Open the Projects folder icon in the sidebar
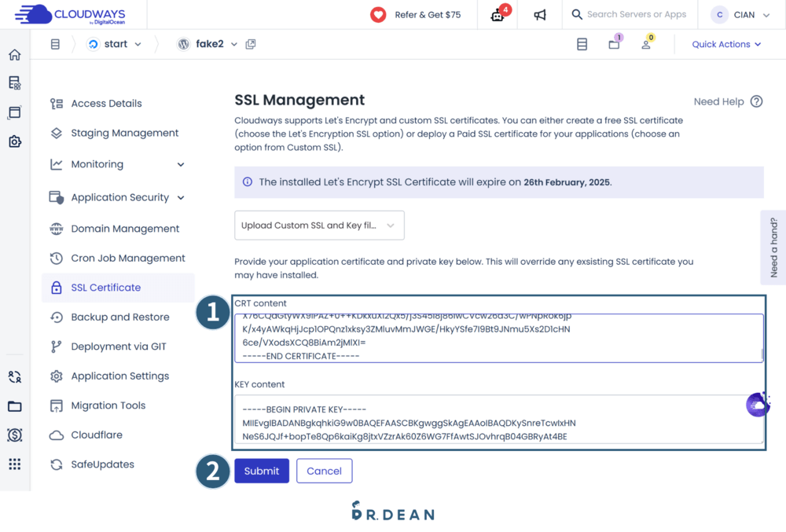 tap(14, 405)
